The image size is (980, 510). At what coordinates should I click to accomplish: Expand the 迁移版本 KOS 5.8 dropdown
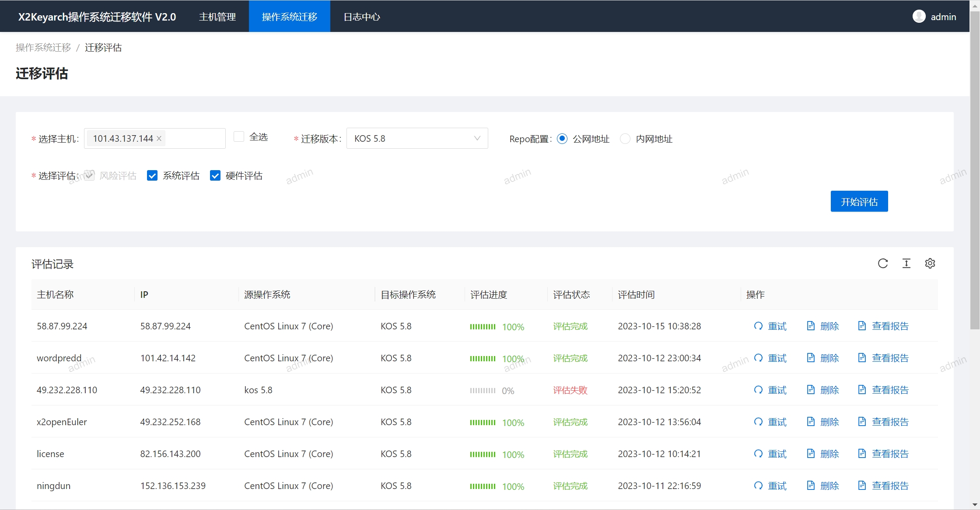tap(417, 139)
